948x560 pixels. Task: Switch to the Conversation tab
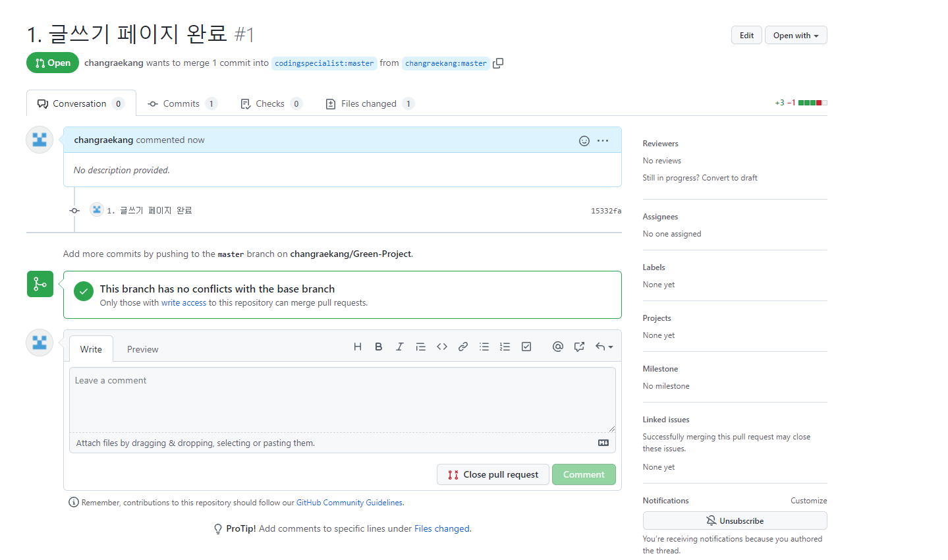(81, 103)
